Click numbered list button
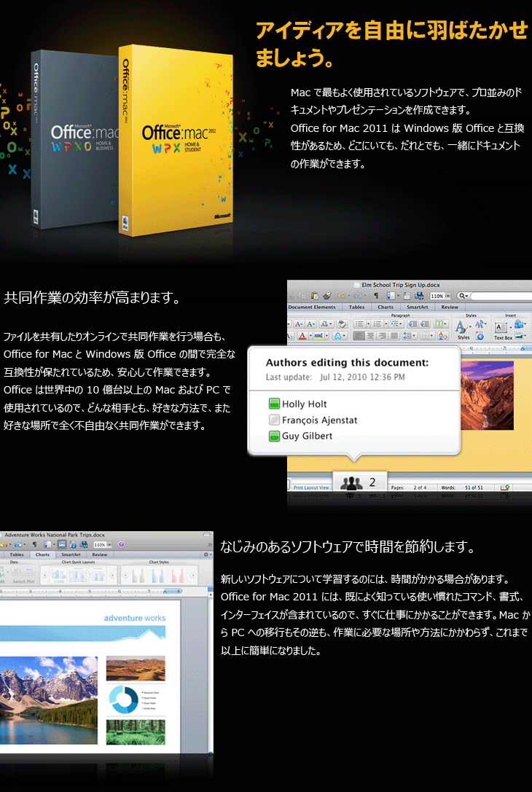Viewport: 532px width, 792px height. (379, 324)
